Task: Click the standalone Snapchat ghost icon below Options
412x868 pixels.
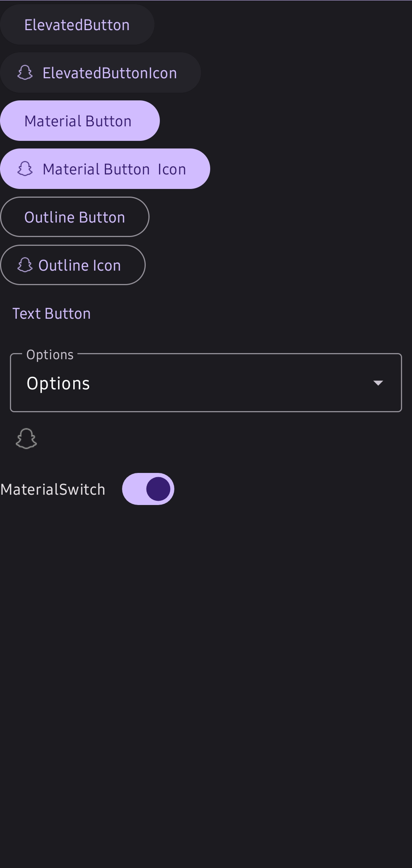Action: [26, 439]
